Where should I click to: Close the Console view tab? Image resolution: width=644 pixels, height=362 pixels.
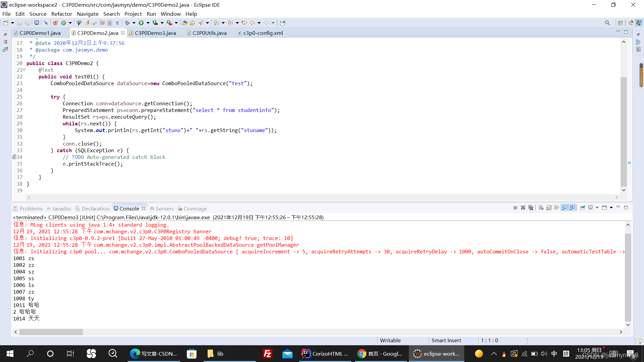tap(144, 208)
